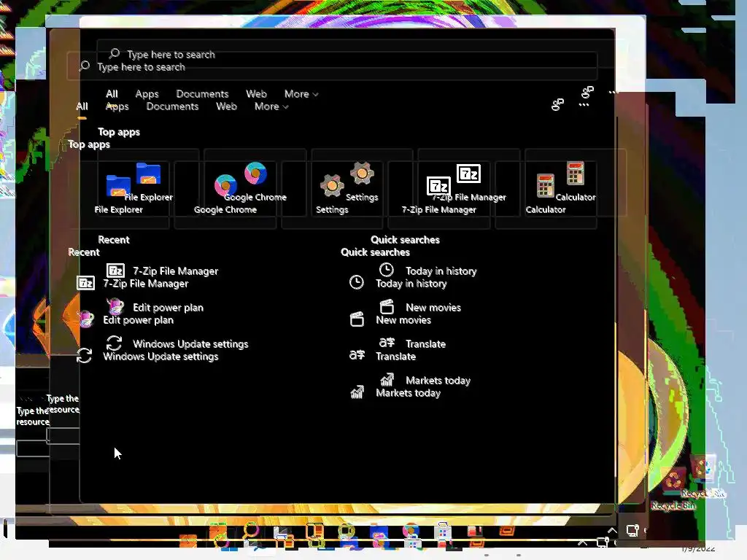Click the taskbar search magnifier icon
The height and width of the screenshot is (560, 747).
[251, 531]
